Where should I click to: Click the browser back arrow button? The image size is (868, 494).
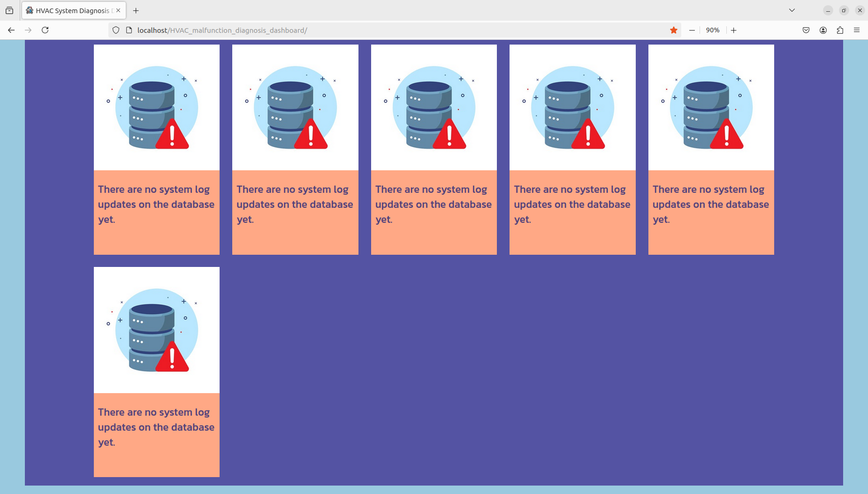(x=11, y=30)
